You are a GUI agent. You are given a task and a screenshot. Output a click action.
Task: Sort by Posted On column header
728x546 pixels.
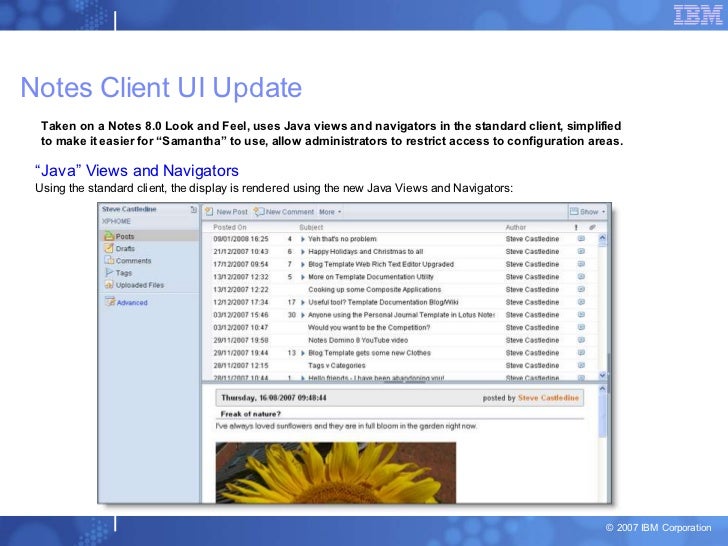(x=230, y=227)
